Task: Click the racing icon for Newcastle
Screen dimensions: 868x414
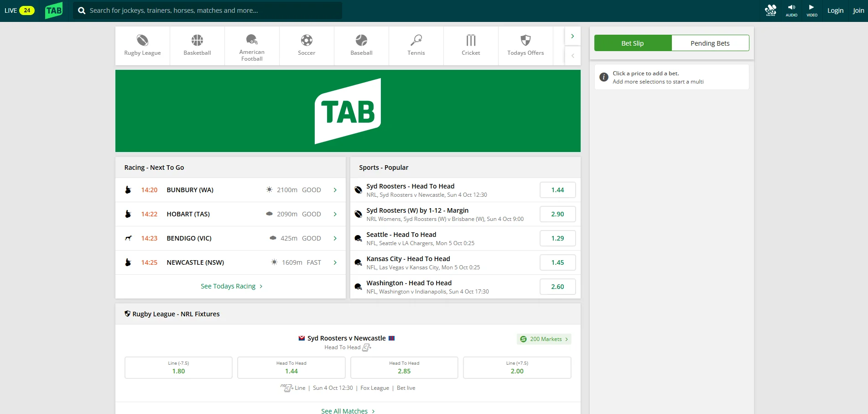Action: click(128, 262)
